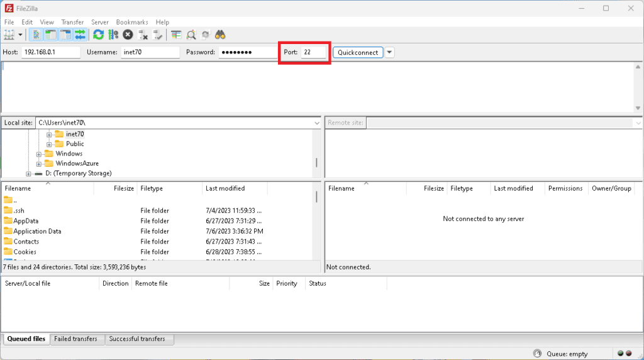644x360 pixels.
Task: Expand the Public tree folder
Action: tap(49, 144)
